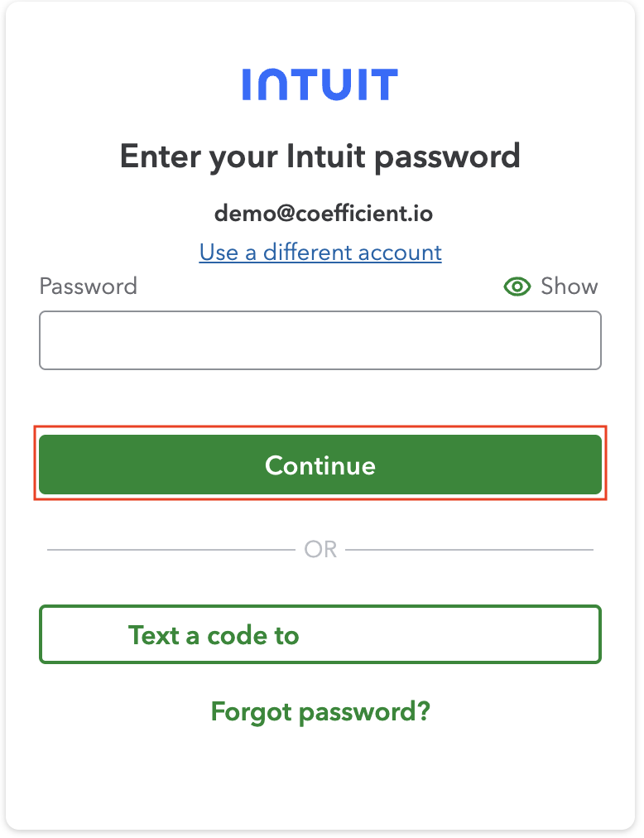
Task: Click the blue INTUIT wordmark at top
Action: pos(320,84)
